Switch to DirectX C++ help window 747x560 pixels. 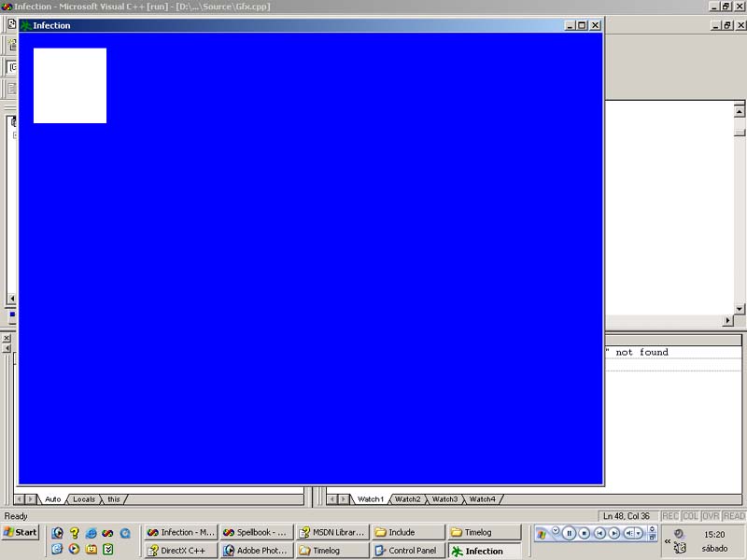point(181,551)
